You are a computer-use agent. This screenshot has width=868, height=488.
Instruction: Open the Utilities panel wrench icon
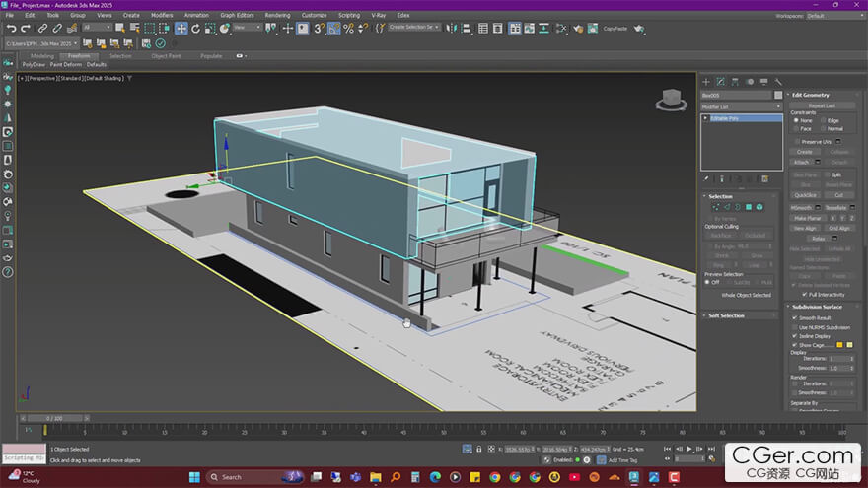[779, 82]
